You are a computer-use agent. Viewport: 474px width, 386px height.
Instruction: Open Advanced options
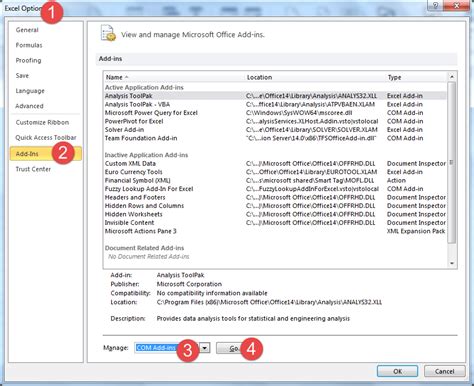(x=29, y=106)
